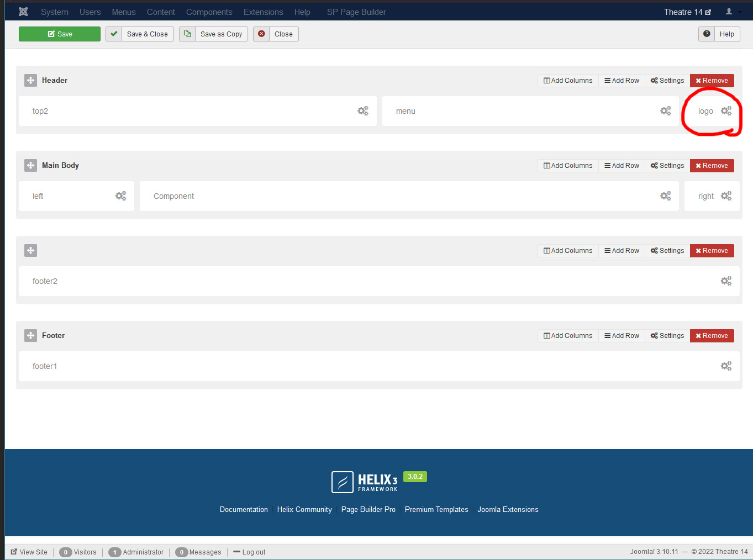Open the Helix Community link

304,509
